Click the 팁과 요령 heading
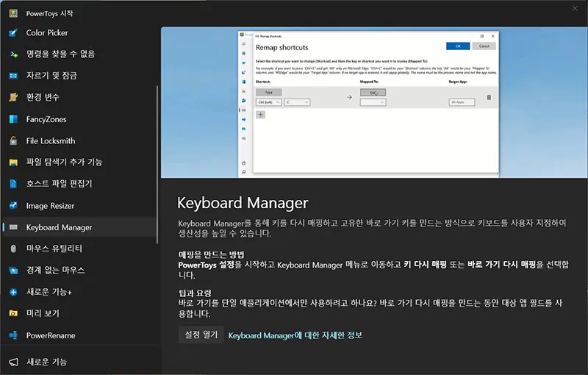The width and height of the screenshot is (588, 375). (x=195, y=293)
